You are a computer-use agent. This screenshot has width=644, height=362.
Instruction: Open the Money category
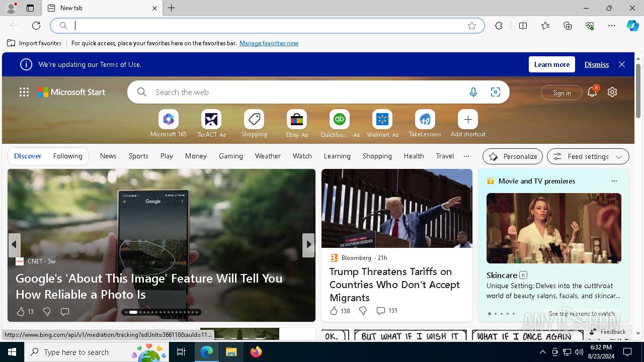pyautogui.click(x=196, y=156)
